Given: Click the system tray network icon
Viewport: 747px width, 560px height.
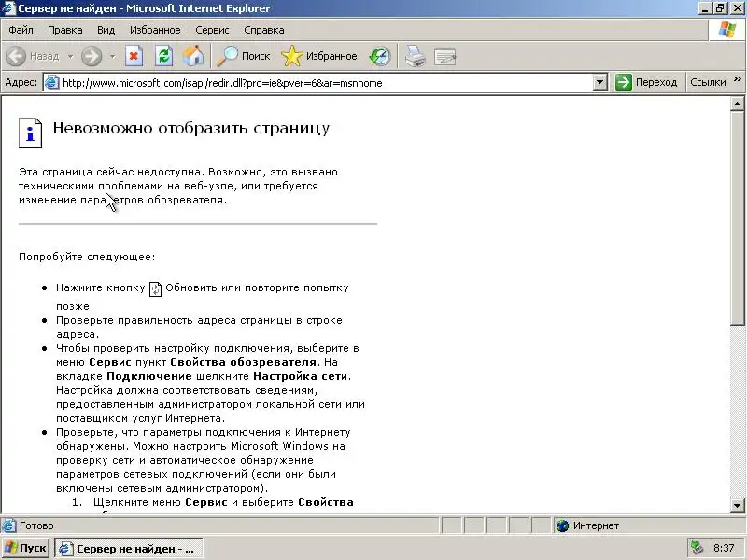Looking at the screenshot, I should 697,548.
